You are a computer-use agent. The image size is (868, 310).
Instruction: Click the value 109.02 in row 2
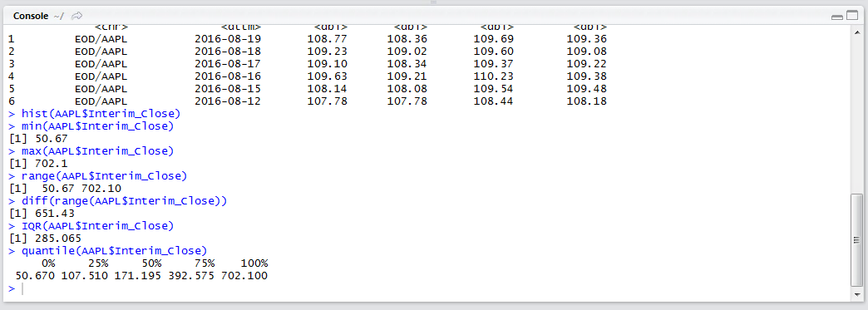click(407, 52)
